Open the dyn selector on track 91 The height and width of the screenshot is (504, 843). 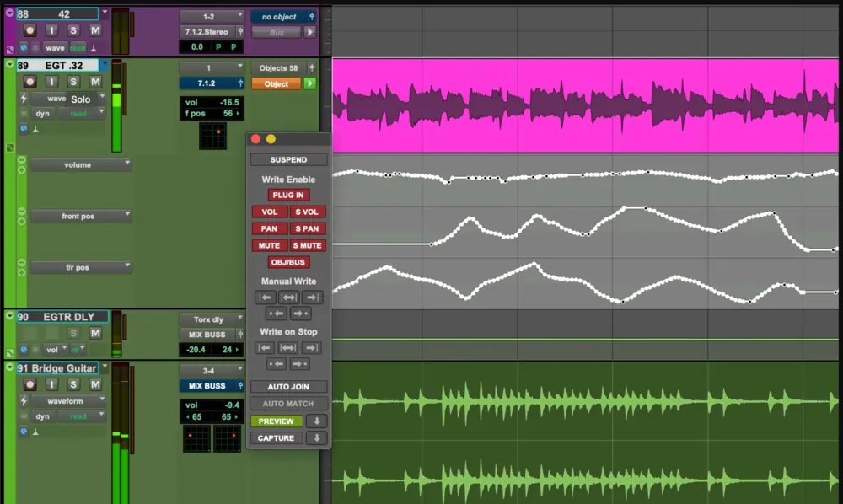click(42, 415)
